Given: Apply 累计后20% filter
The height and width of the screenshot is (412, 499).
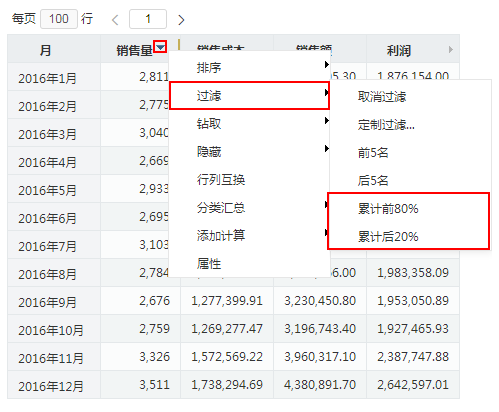Looking at the screenshot, I should [410, 237].
